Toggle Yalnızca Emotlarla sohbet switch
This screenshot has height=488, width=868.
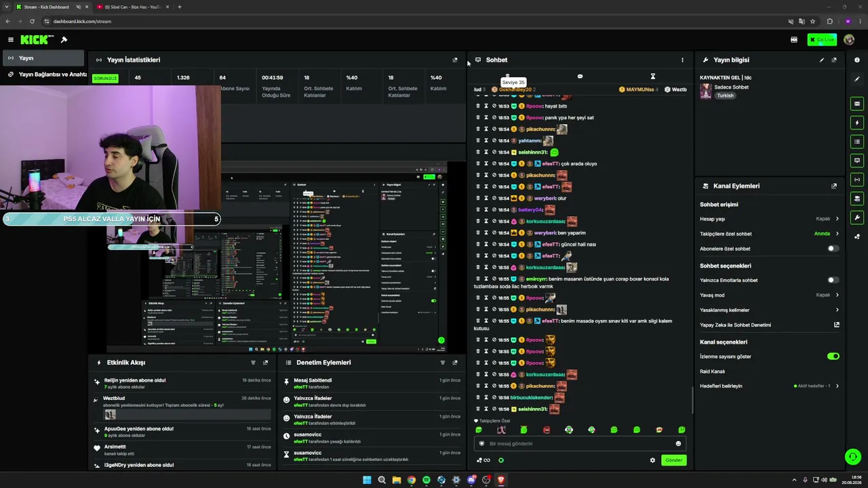click(833, 280)
